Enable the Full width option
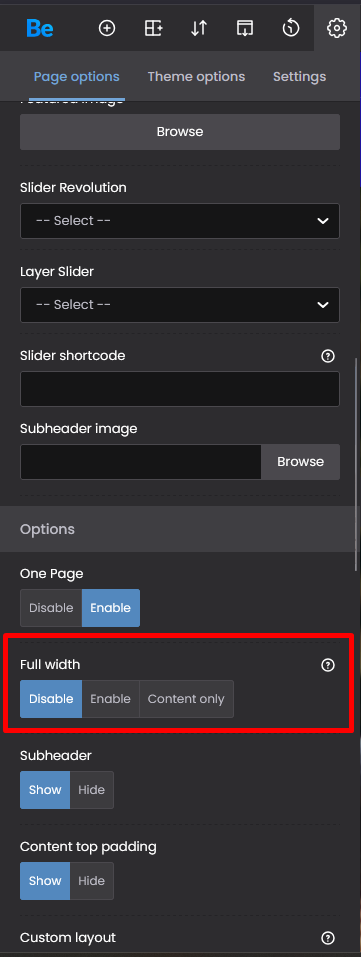Screen dimensions: 361x957 tap(111, 699)
